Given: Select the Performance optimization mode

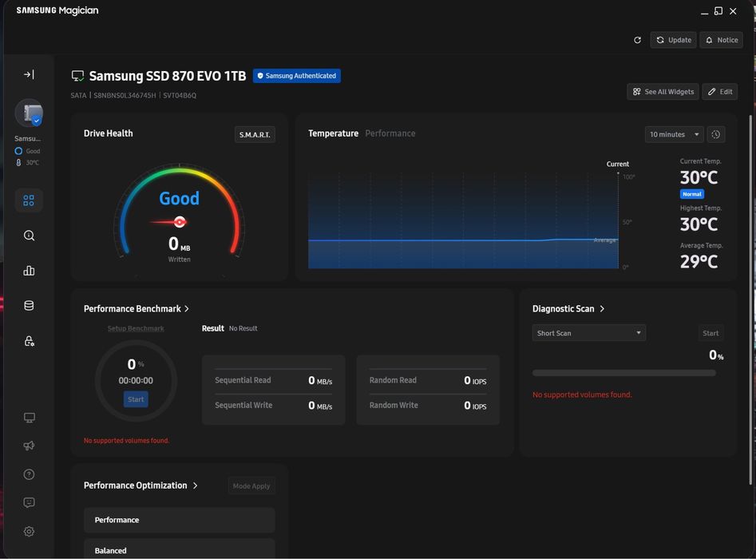Looking at the screenshot, I should tap(180, 520).
